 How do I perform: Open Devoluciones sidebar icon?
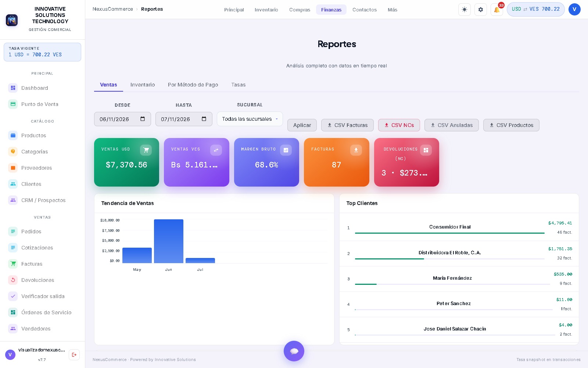click(x=13, y=280)
